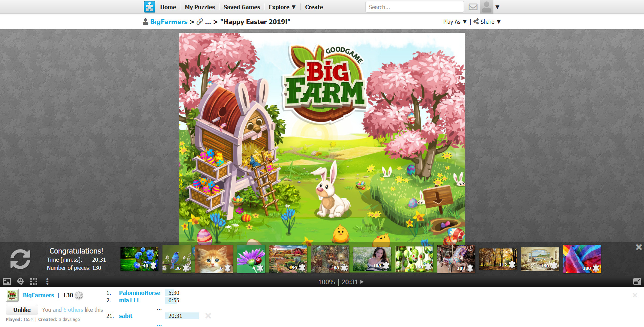Restart the puzzle with refresh icon

(20, 259)
